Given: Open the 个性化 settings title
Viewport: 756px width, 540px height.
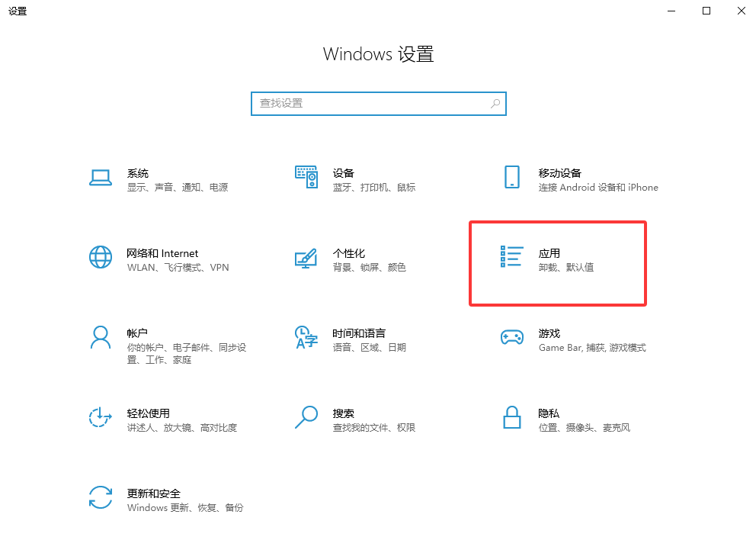Looking at the screenshot, I should [x=348, y=253].
